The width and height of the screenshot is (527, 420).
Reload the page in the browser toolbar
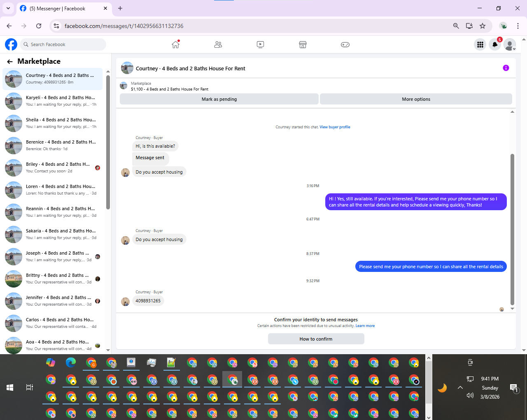[x=39, y=26]
